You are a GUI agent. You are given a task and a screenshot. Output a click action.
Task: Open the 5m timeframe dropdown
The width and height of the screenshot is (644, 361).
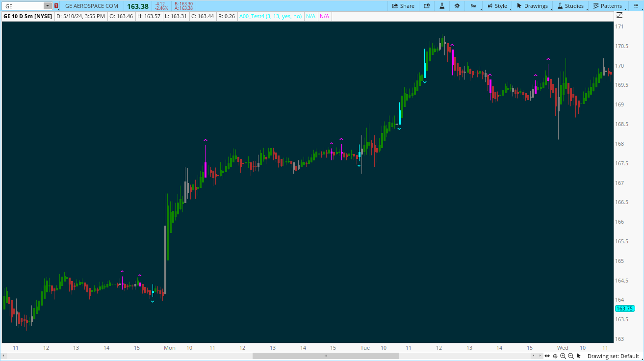[x=473, y=6]
